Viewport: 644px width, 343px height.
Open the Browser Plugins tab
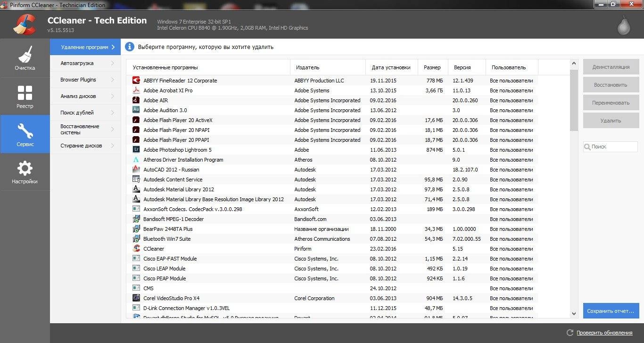pos(85,80)
